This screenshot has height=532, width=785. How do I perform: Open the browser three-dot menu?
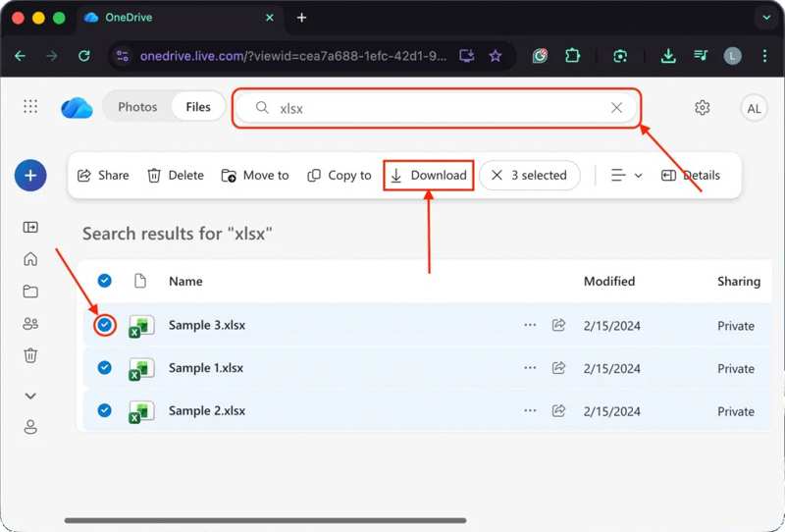764,56
